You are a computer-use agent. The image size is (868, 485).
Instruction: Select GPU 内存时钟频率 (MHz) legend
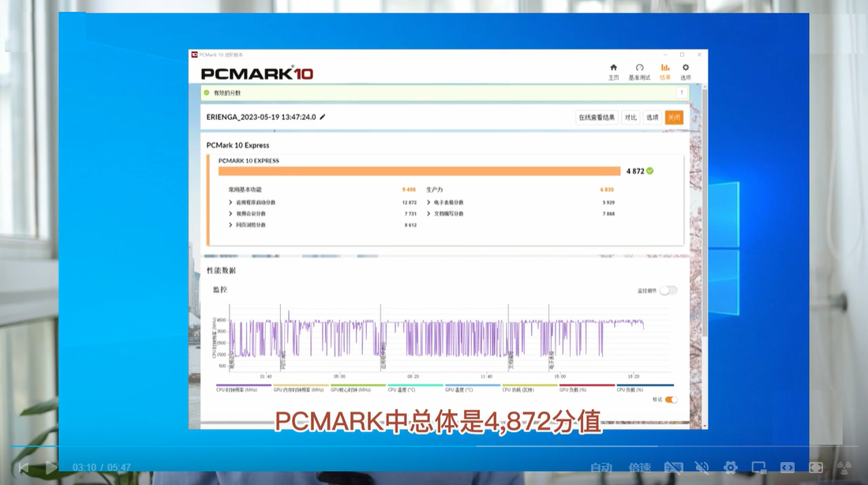pyautogui.click(x=299, y=389)
